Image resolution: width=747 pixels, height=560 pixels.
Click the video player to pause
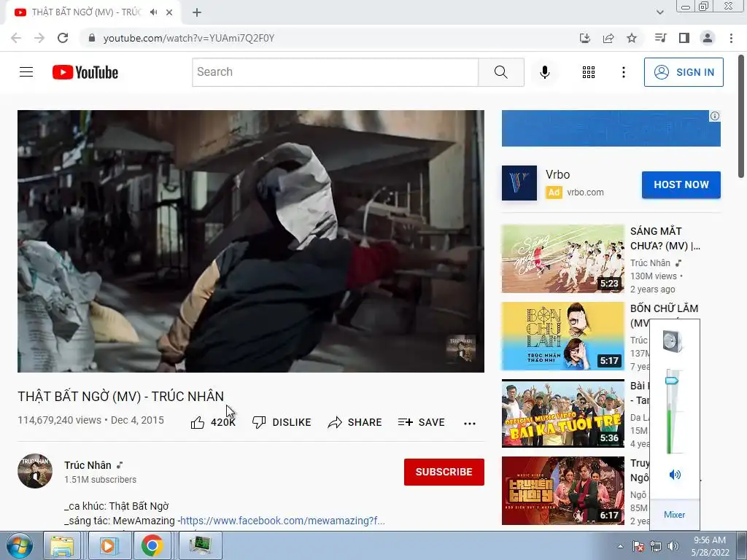(251, 241)
